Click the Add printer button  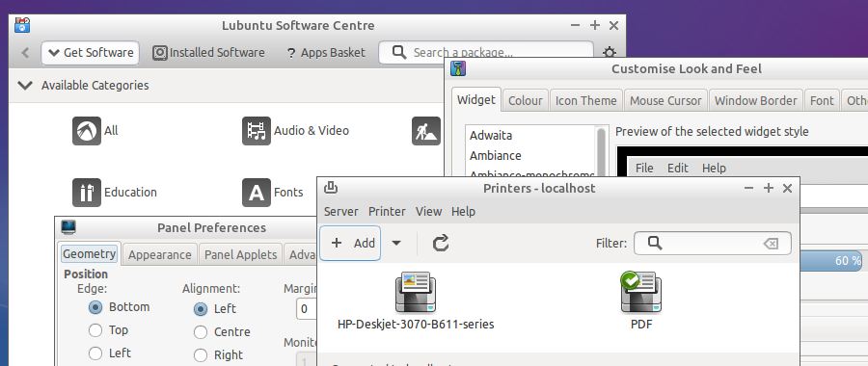(350, 243)
